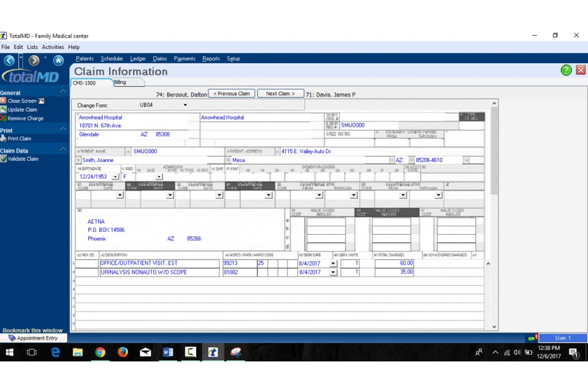This screenshot has height=392, width=588.
Task: Open the Action Center notification icon
Action: pos(573,353)
